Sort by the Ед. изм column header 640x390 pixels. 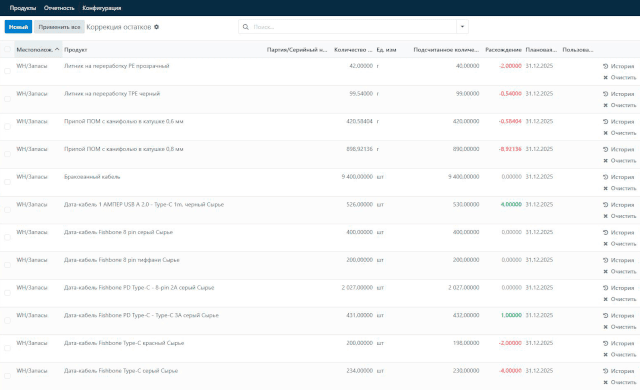tap(386, 50)
